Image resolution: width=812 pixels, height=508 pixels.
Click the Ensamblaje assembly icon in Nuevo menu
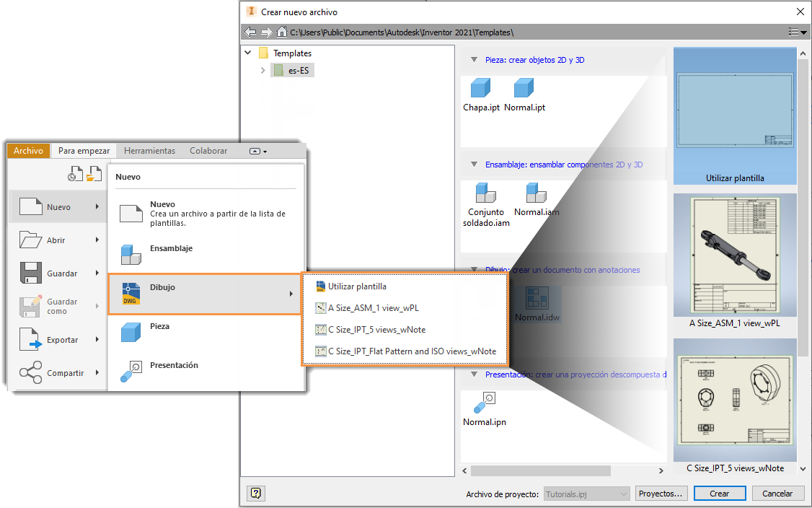click(131, 254)
